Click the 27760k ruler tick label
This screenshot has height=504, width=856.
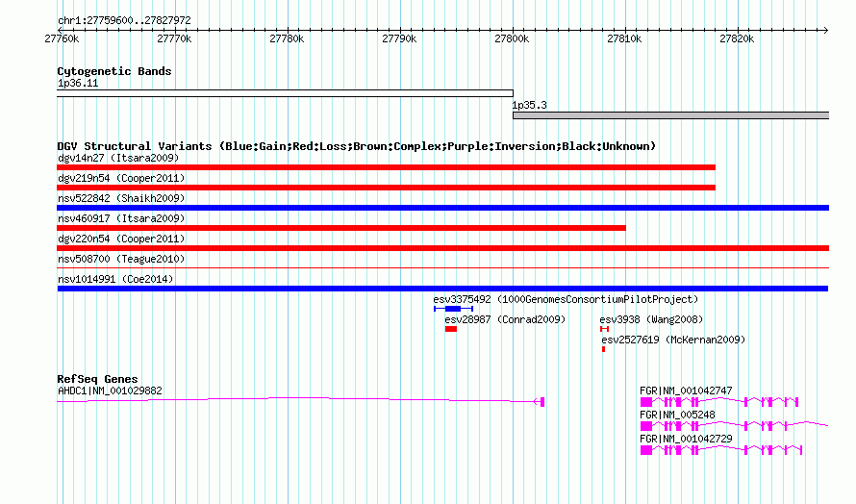pos(62,38)
